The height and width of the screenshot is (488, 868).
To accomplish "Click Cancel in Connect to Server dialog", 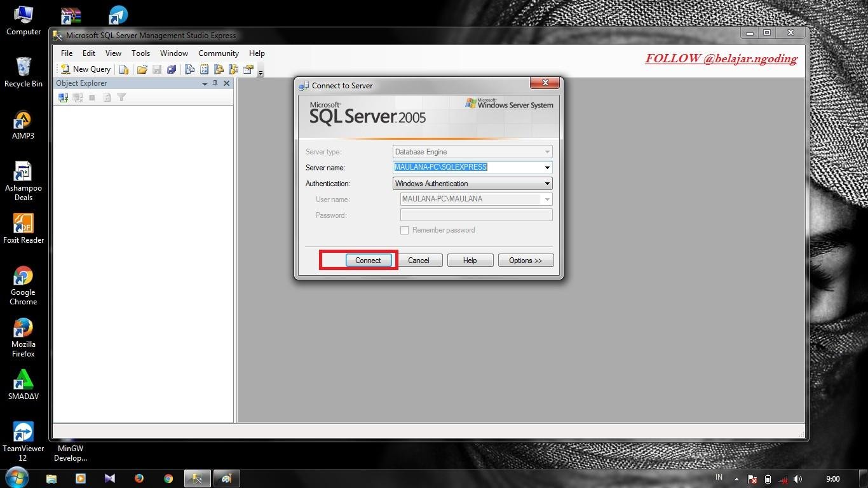I will 419,261.
